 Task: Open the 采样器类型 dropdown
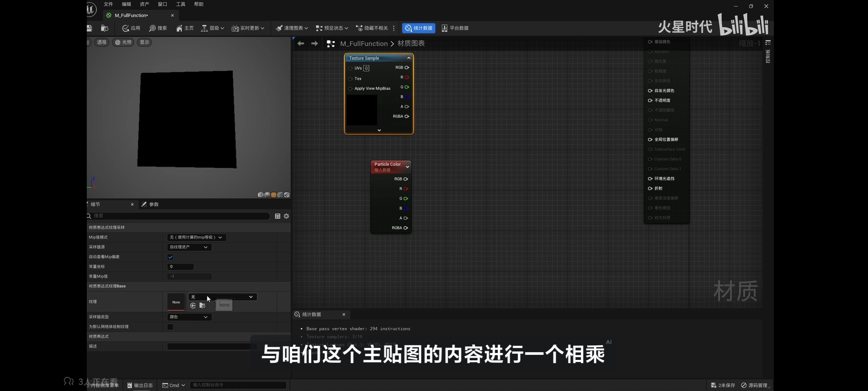[189, 317]
